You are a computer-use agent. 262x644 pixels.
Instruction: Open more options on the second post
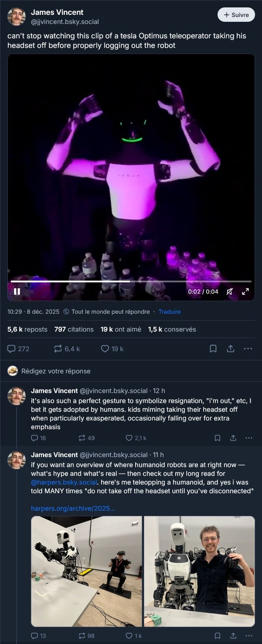pos(249,438)
